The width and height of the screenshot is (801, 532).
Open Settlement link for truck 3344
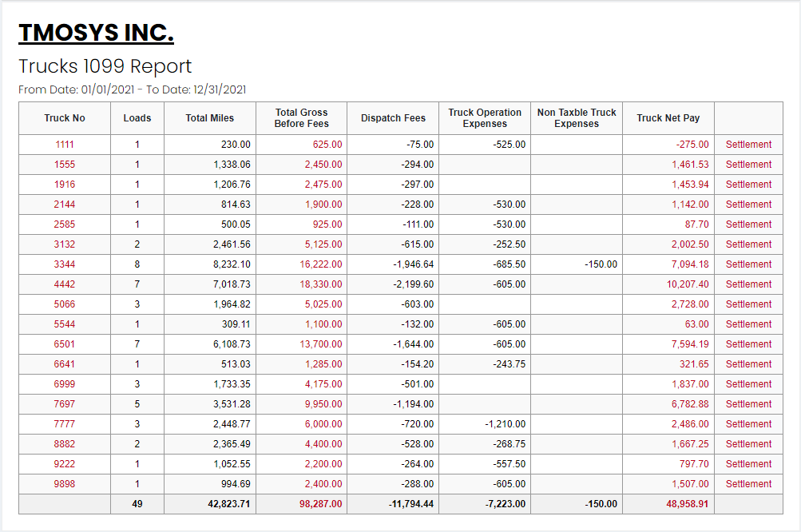pos(748,264)
